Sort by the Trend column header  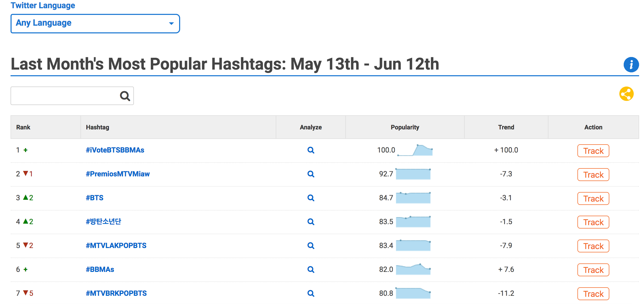[506, 127]
